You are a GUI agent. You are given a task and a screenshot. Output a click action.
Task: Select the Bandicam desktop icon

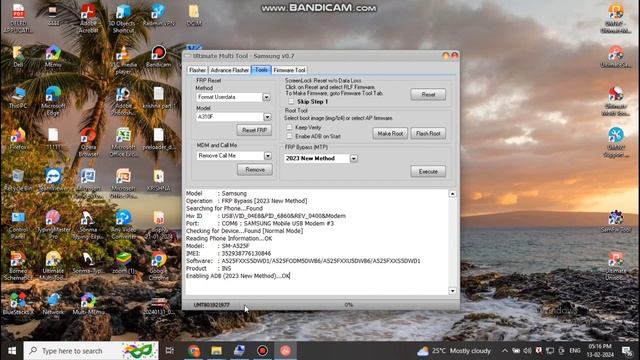(158, 57)
